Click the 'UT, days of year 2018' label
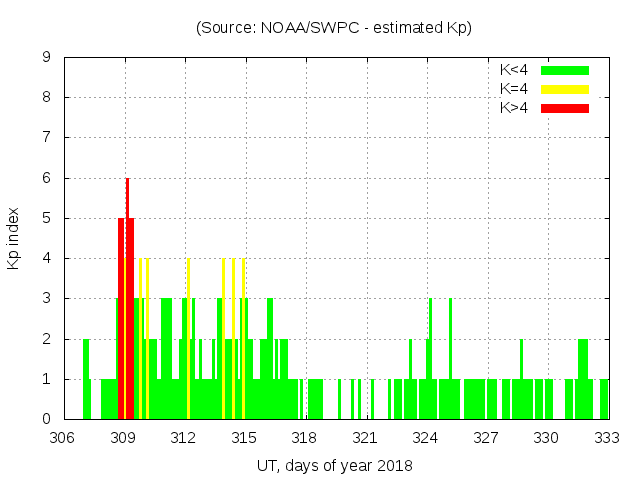The image size is (640, 480). click(x=334, y=465)
